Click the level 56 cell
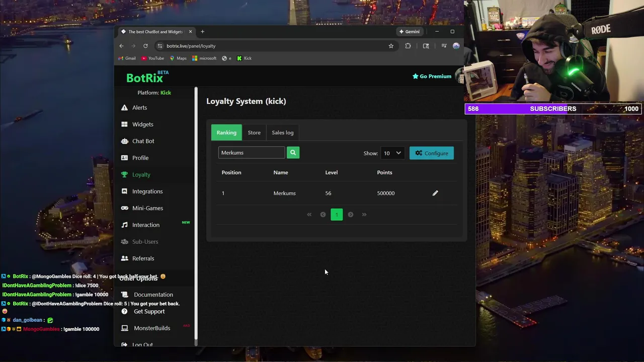 328,193
